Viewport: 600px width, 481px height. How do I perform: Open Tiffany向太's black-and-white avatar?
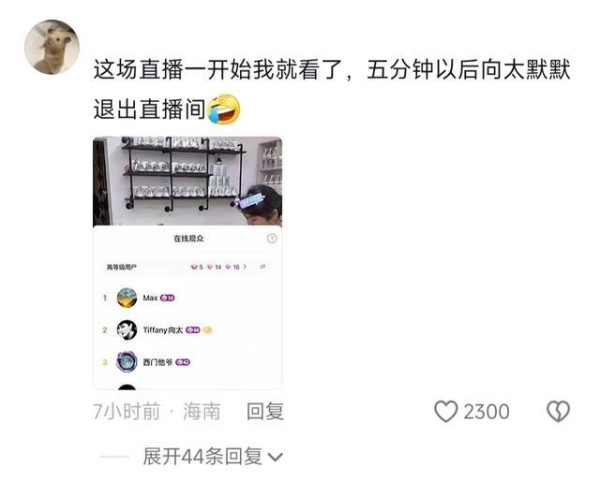point(127,330)
